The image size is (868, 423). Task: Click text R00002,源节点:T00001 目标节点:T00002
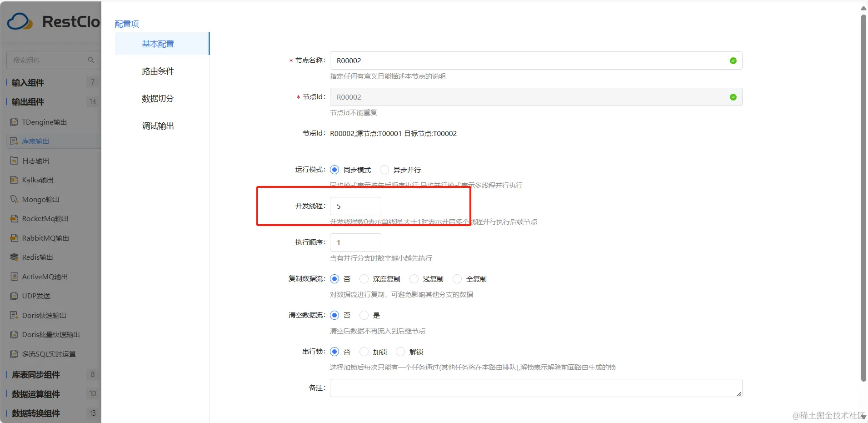[393, 133]
